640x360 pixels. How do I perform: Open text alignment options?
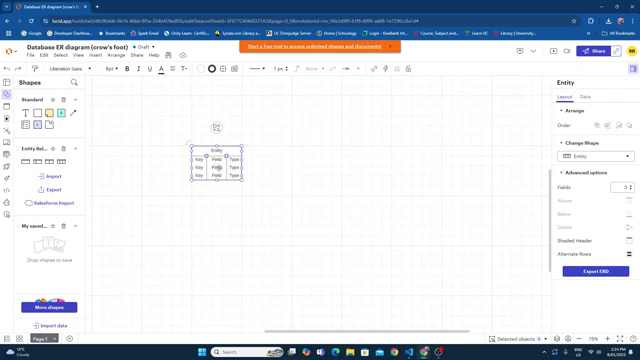pos(173,69)
